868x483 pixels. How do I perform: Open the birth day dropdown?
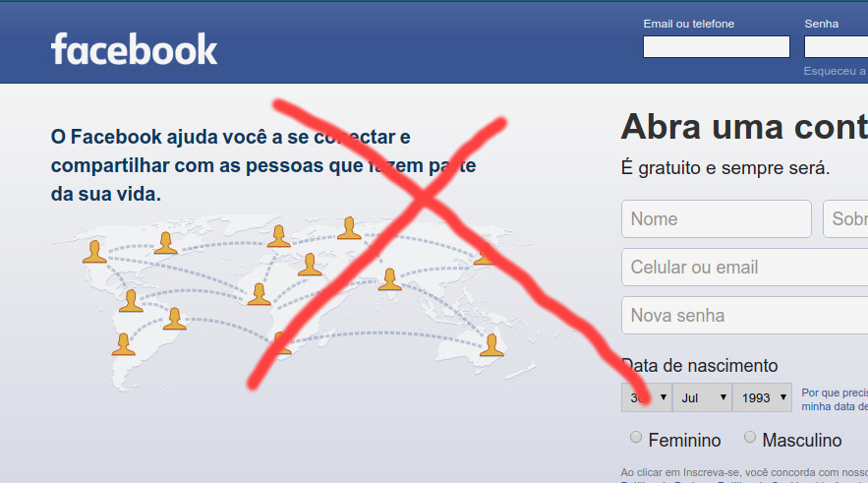pyautogui.click(x=647, y=397)
